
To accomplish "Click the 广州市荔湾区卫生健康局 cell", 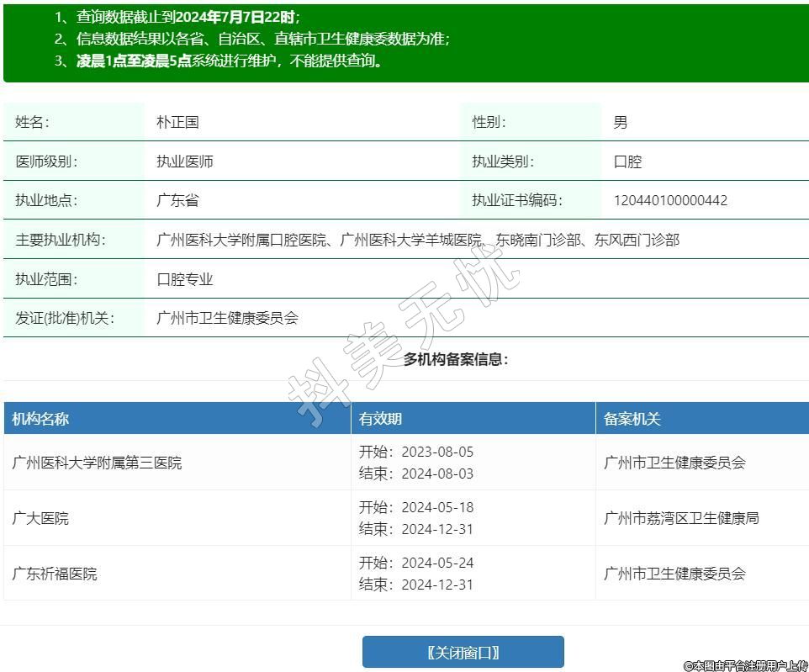I will 681,518.
